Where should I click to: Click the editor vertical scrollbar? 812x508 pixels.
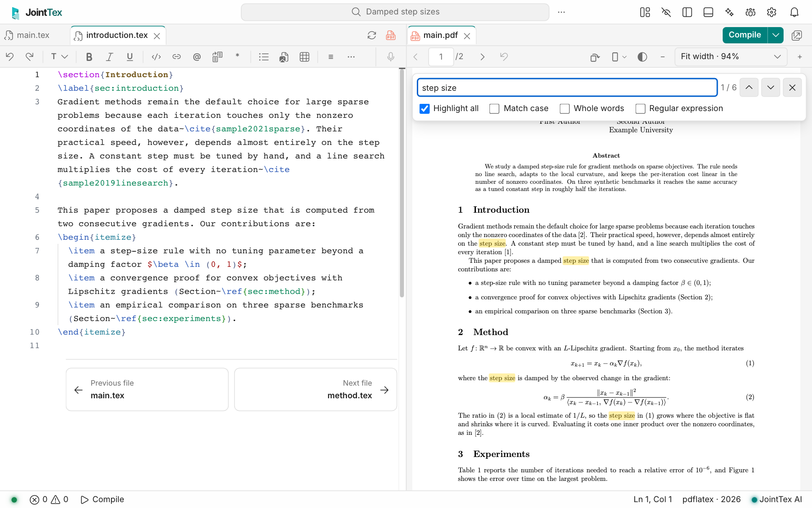[x=401, y=183]
